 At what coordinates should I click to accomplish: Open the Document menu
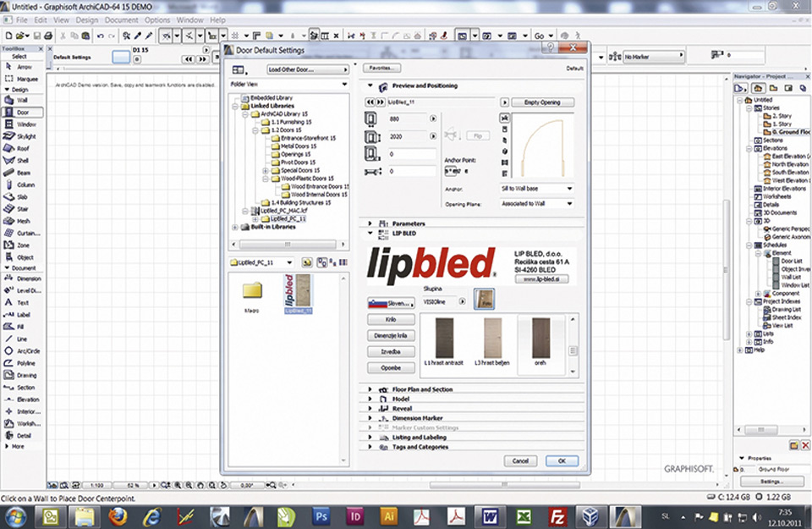[x=121, y=20]
